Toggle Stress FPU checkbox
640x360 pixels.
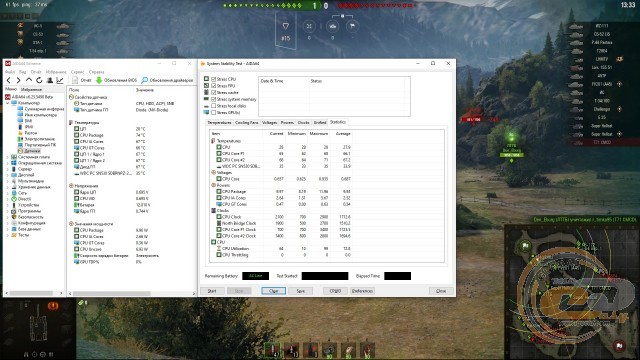tap(213, 86)
